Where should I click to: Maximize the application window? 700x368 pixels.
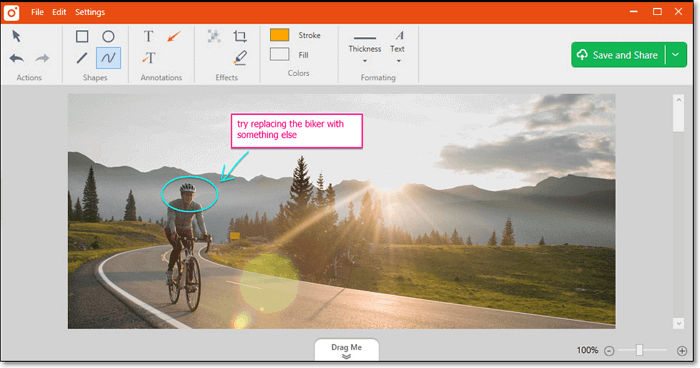657,12
